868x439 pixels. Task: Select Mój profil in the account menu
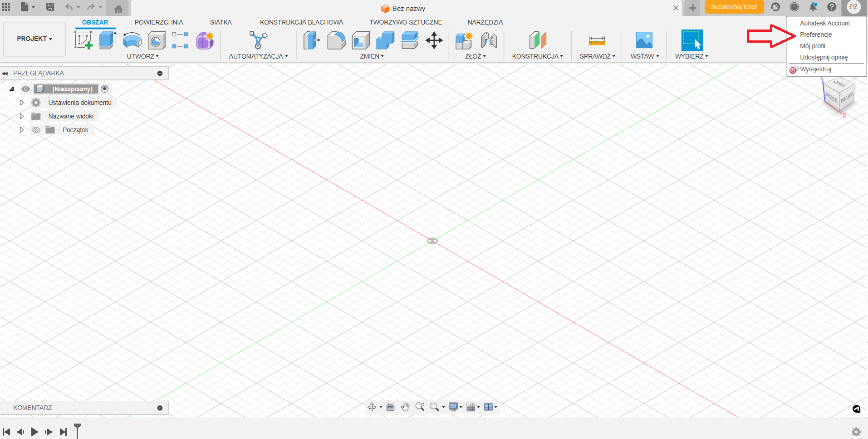tap(812, 46)
